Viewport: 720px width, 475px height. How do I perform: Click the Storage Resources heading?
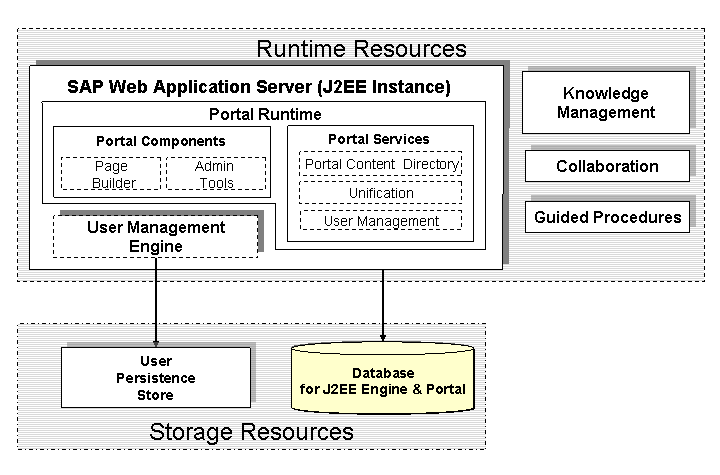(x=251, y=432)
